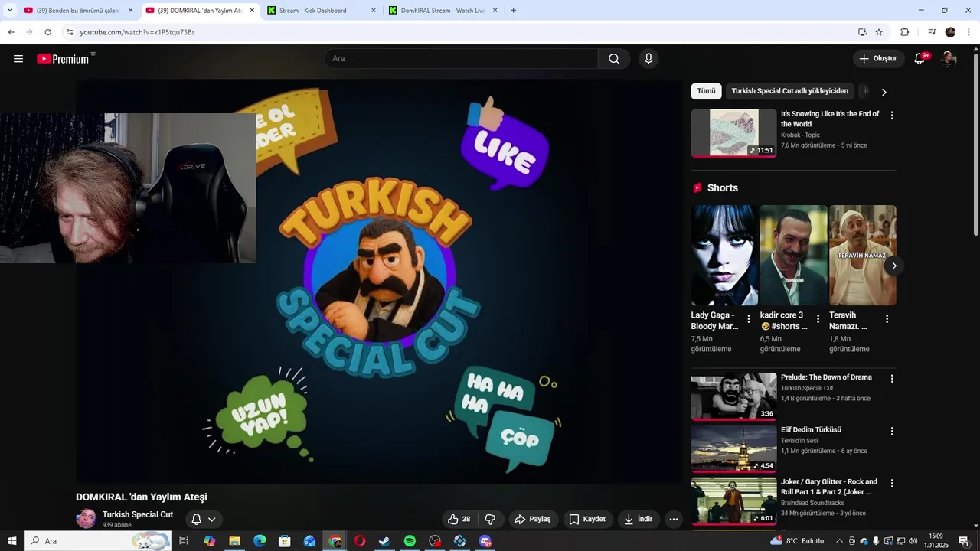Open Task View on taskbar
The image size is (980, 551).
[184, 541]
